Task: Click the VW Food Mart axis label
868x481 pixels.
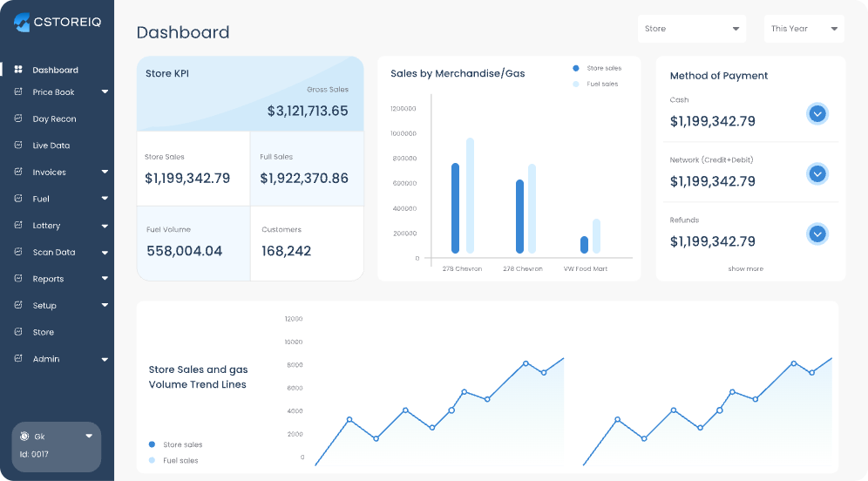Action: click(x=585, y=268)
